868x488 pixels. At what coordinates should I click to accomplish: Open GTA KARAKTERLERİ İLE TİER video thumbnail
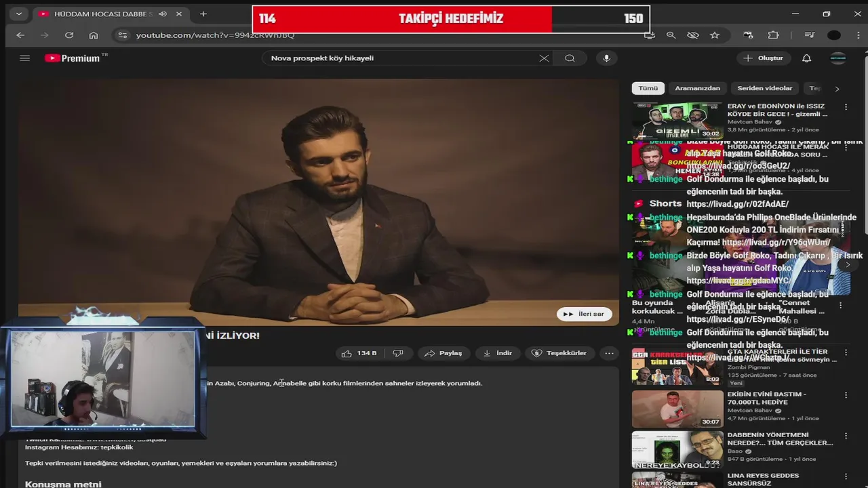[x=677, y=367]
